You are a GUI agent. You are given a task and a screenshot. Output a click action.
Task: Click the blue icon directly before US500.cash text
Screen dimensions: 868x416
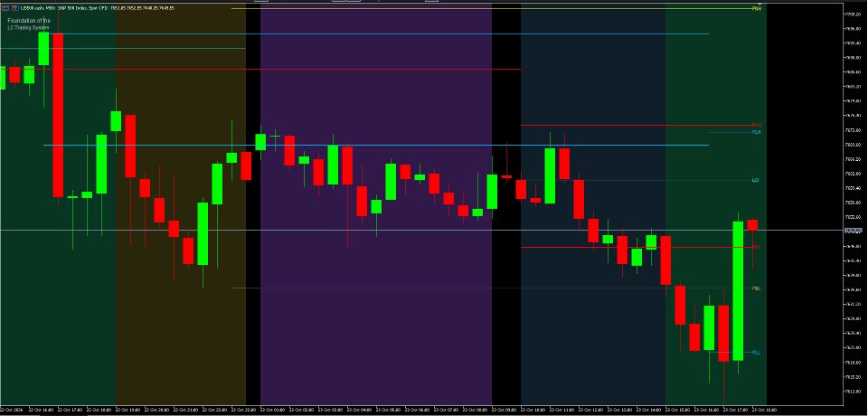(15, 8)
